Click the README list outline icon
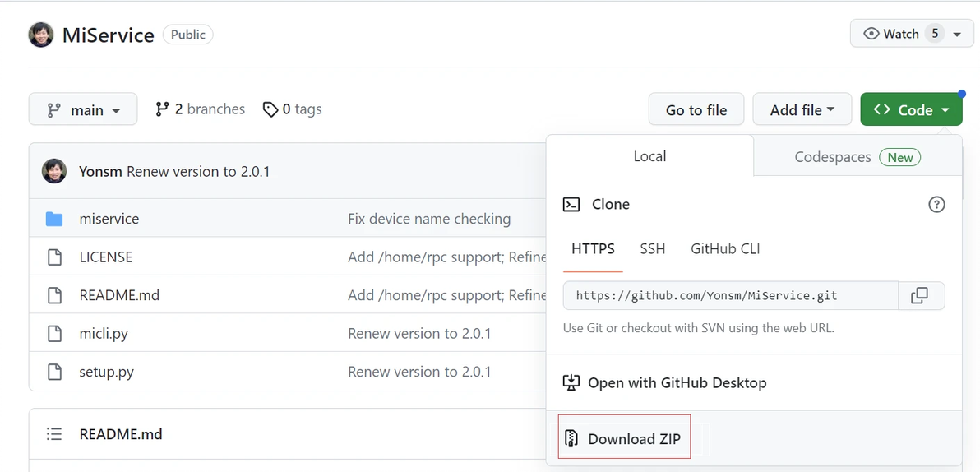 [54, 434]
